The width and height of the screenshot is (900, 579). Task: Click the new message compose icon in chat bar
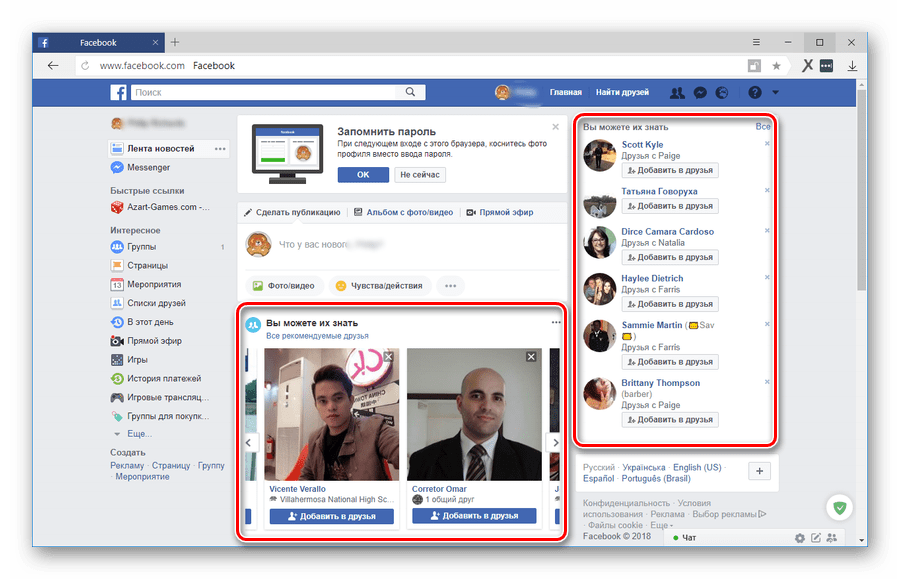[816, 538]
